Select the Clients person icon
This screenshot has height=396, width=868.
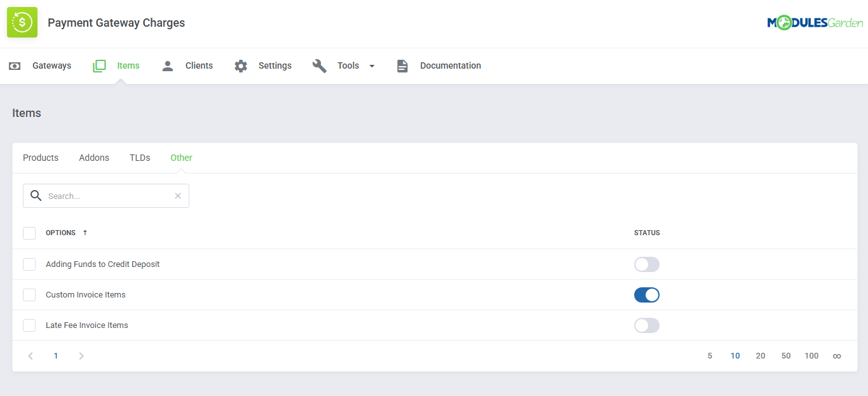tap(167, 65)
